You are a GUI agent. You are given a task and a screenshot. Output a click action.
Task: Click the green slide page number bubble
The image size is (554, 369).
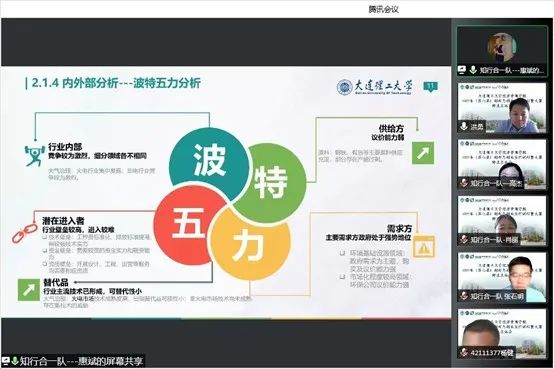pyautogui.click(x=430, y=87)
